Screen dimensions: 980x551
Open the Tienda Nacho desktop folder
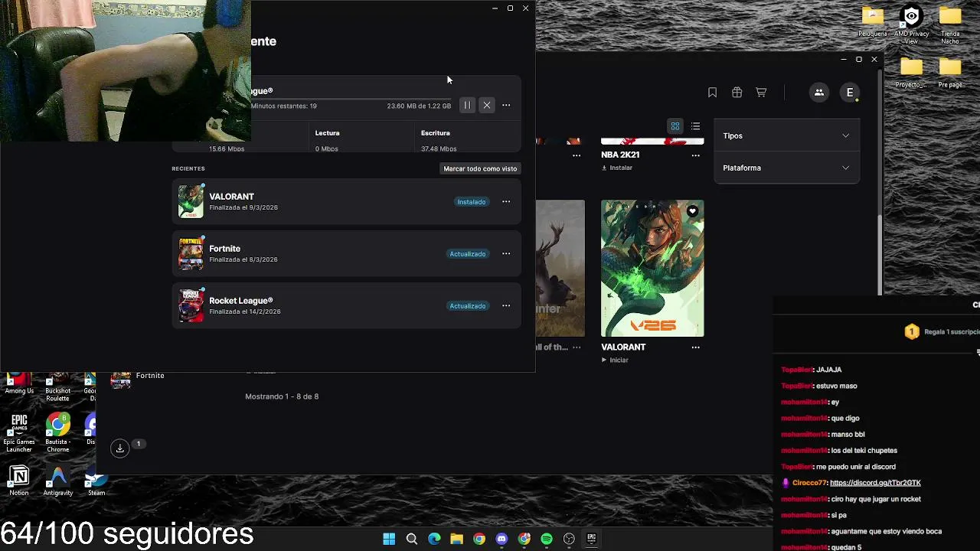[950, 25]
